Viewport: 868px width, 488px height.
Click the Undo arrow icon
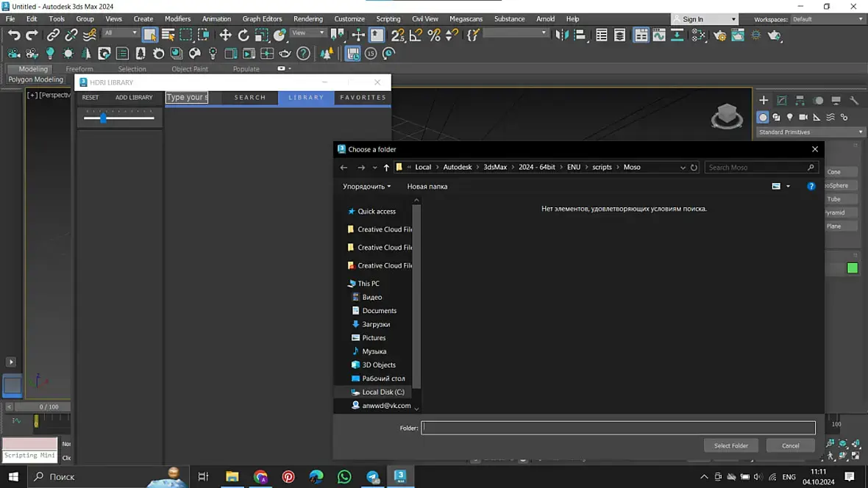pos(14,35)
